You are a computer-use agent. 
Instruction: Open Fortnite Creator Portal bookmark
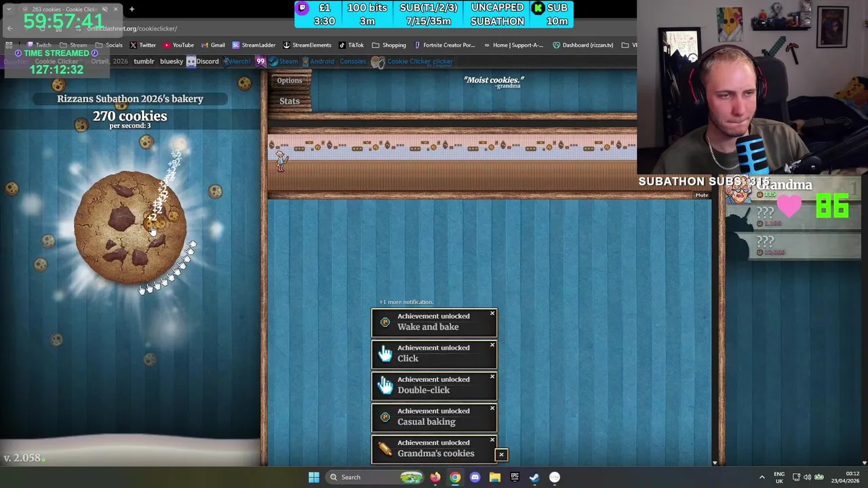click(444, 45)
